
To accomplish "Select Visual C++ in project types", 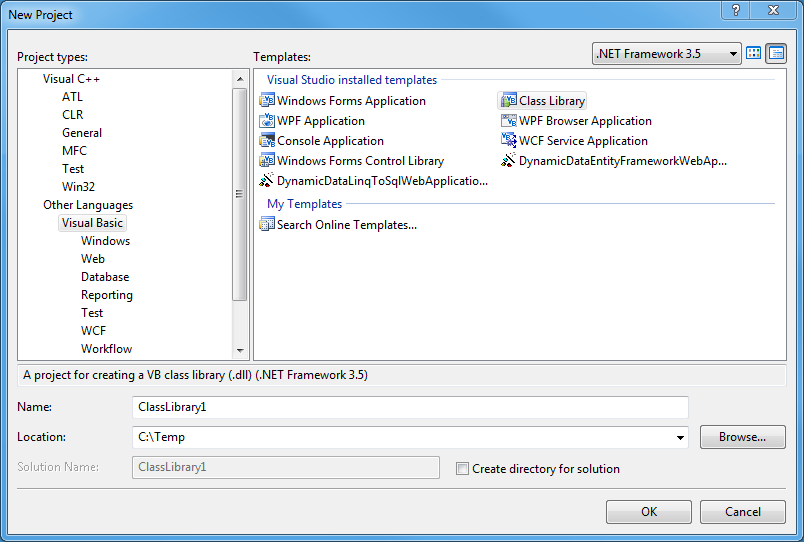I will (71, 79).
